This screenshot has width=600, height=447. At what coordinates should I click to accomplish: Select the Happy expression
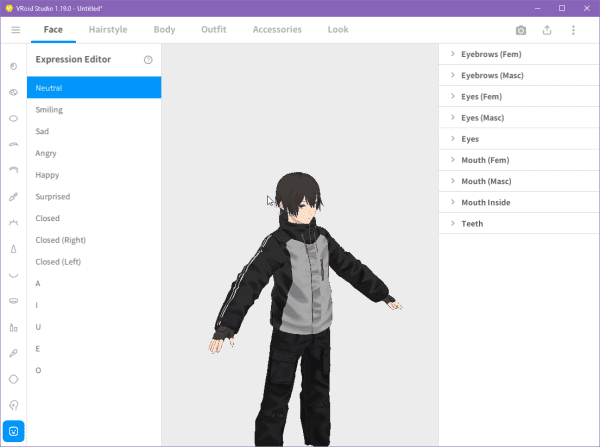tap(94, 175)
